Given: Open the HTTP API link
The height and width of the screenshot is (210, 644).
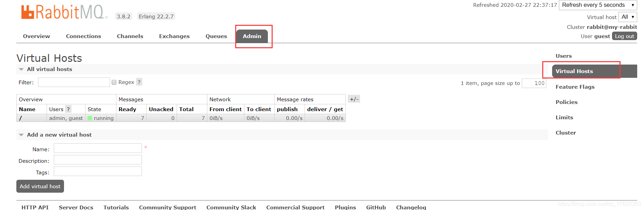Looking at the screenshot, I should [35, 207].
